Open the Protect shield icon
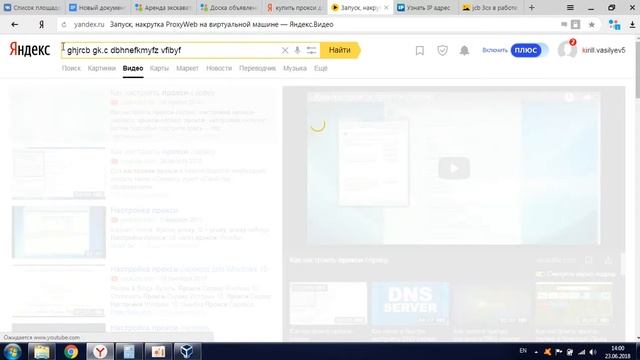Viewport: 640px width, 360px height. (442, 51)
